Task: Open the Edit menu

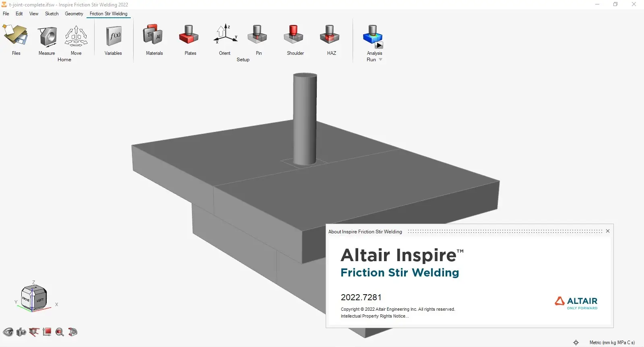Action: click(19, 14)
